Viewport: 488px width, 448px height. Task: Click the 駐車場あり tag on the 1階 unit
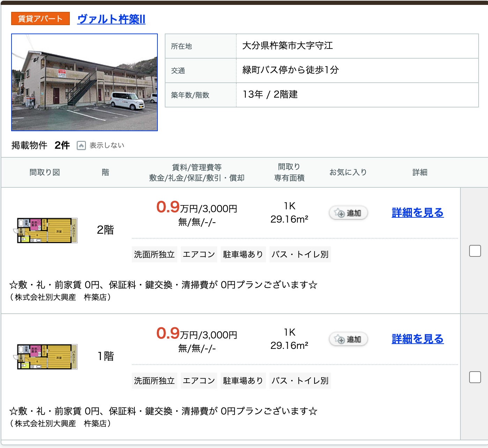point(243,381)
